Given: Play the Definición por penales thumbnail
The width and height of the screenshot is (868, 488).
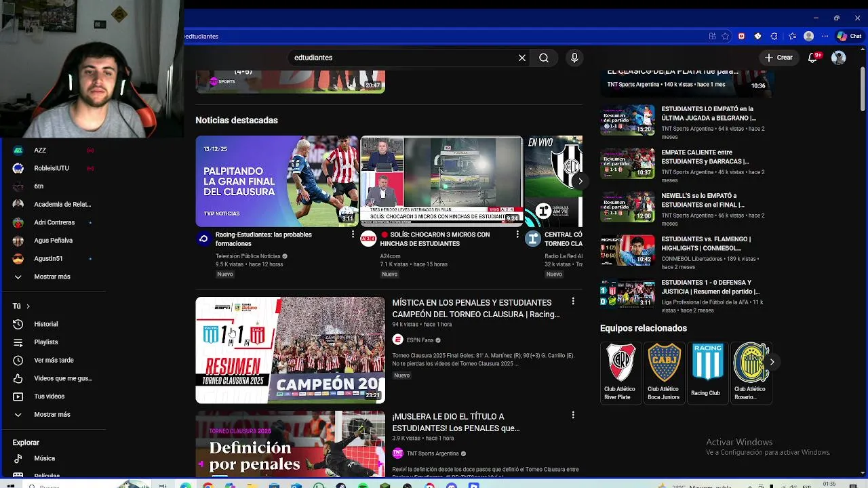Looking at the screenshot, I should point(290,444).
